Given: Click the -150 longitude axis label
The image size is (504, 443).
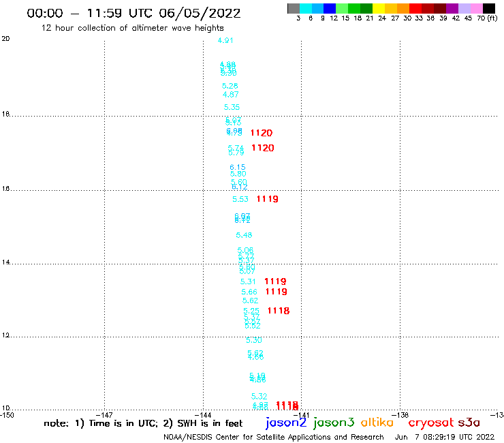Looking at the screenshot, I should click(x=7, y=415).
